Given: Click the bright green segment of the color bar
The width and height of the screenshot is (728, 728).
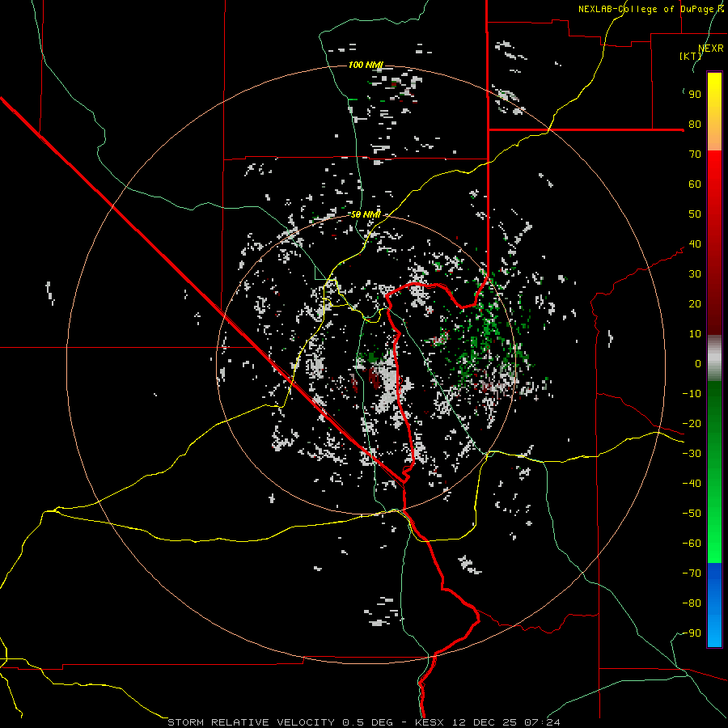Looking at the screenshot, I should [x=714, y=472].
